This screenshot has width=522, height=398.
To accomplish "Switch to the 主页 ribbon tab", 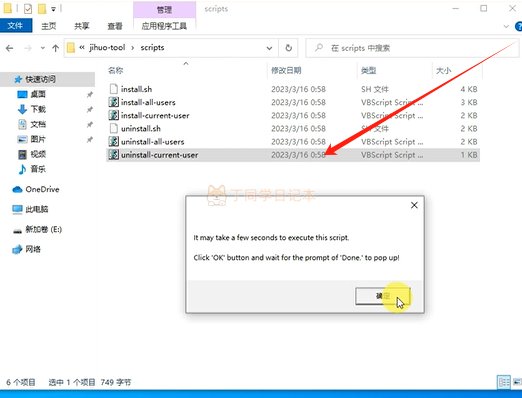I will 48,26.
